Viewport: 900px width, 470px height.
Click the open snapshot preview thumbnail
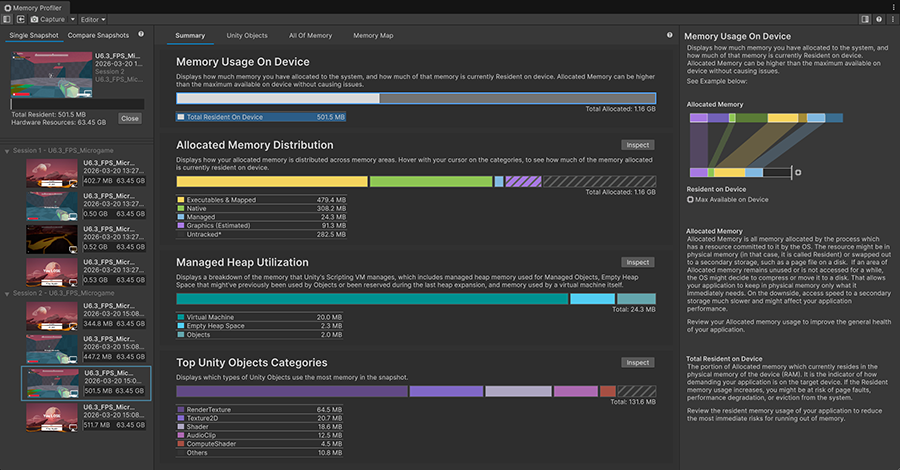click(52, 74)
